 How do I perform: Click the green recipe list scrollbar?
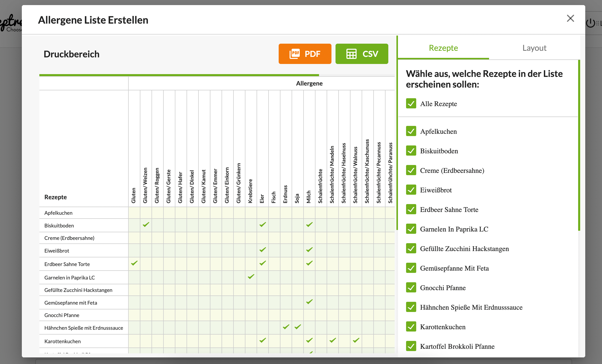tap(579, 145)
